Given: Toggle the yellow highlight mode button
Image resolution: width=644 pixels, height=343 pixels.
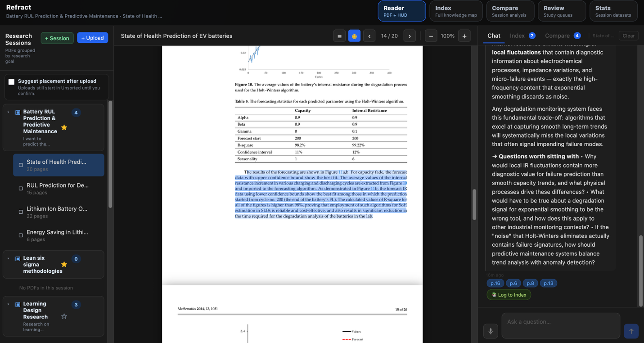Looking at the screenshot, I should pyautogui.click(x=354, y=36).
